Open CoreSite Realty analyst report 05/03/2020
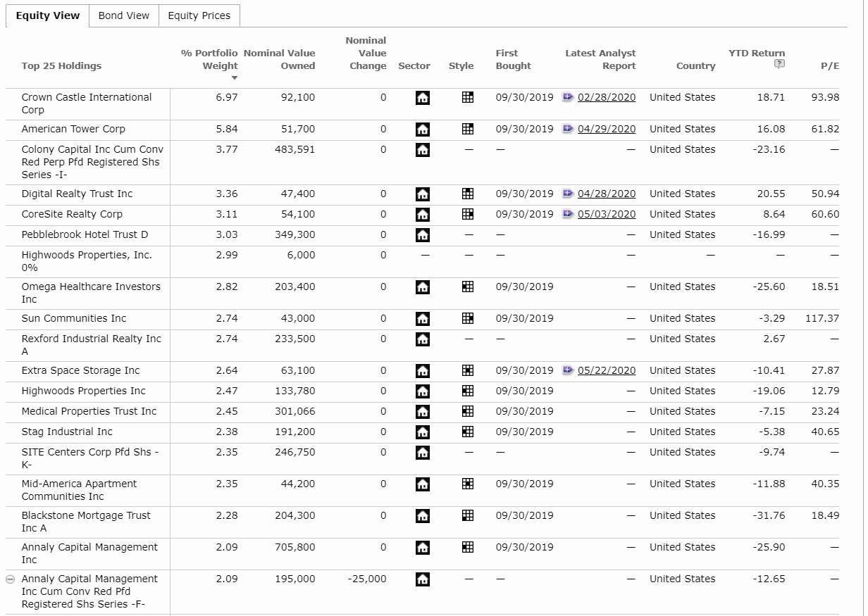This screenshot has width=868, height=616. click(x=606, y=214)
